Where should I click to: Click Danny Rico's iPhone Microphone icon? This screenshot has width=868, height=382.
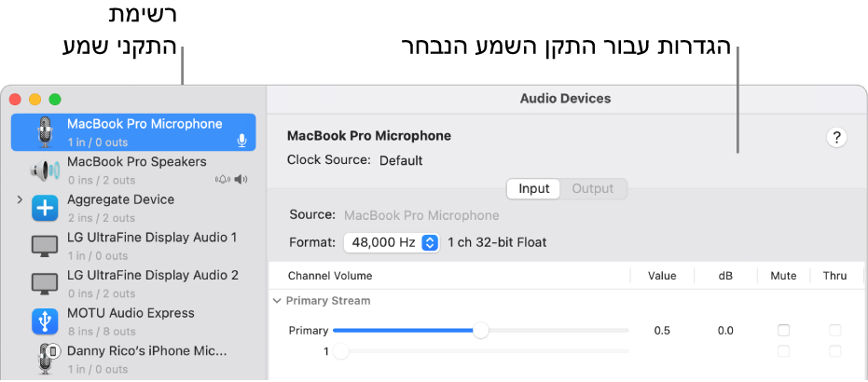45,358
